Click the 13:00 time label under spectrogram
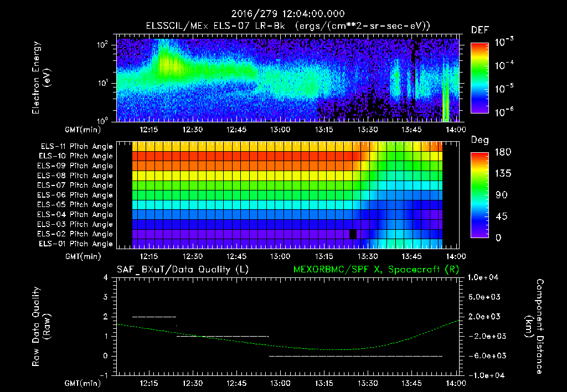Image resolution: width=567 pixels, height=392 pixels. coord(280,130)
